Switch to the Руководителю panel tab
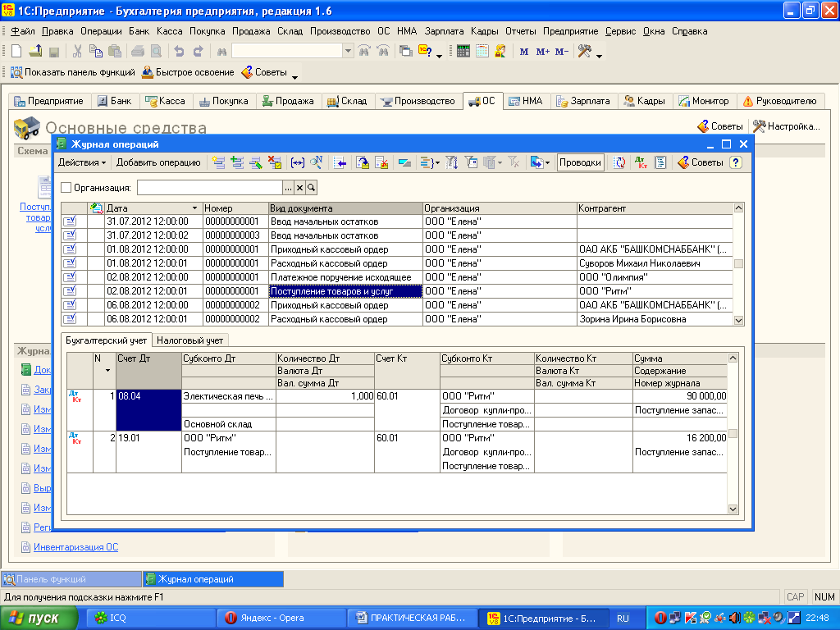The height and width of the screenshot is (630, 840). pos(780,101)
